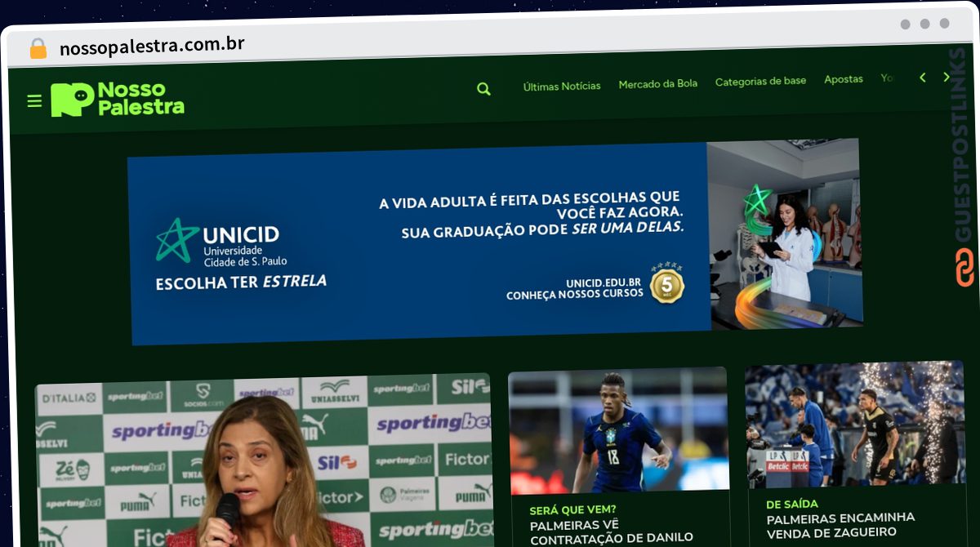
Task: Open the Apostas menu item
Action: 844,79
